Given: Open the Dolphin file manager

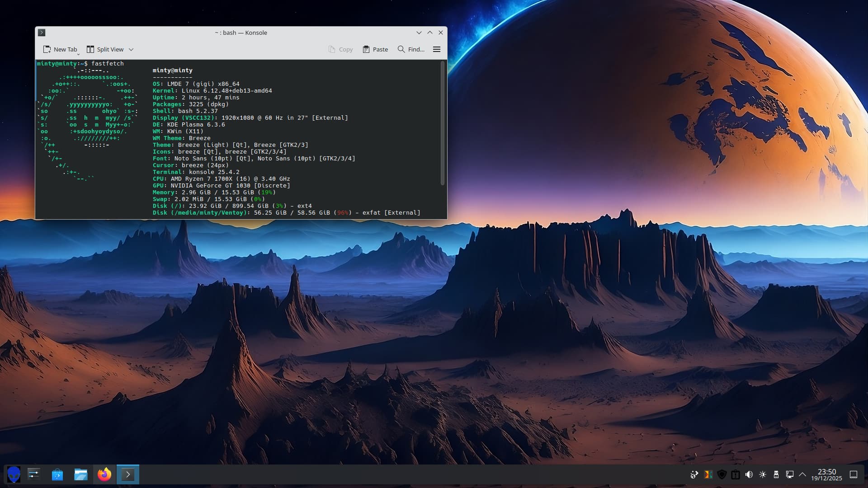Looking at the screenshot, I should (x=81, y=474).
